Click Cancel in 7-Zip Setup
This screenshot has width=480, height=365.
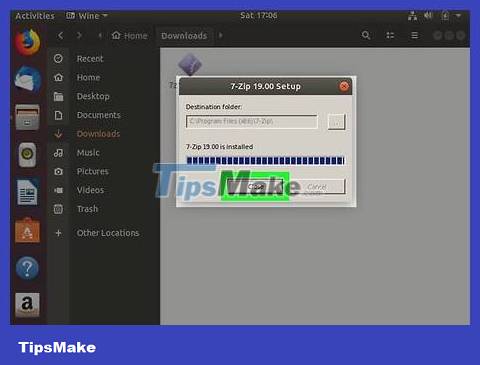click(317, 187)
